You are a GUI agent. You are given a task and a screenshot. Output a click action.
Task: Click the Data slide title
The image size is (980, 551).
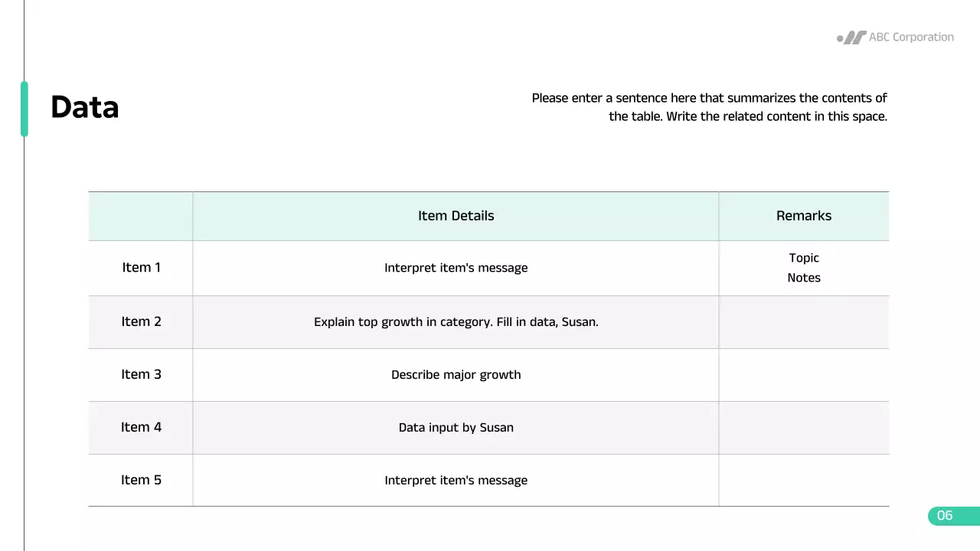85,107
